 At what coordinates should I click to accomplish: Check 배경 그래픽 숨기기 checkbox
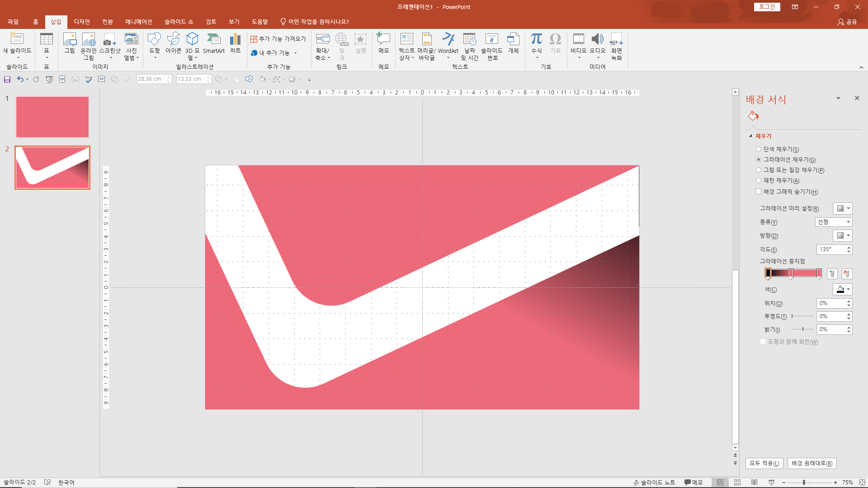(x=759, y=192)
